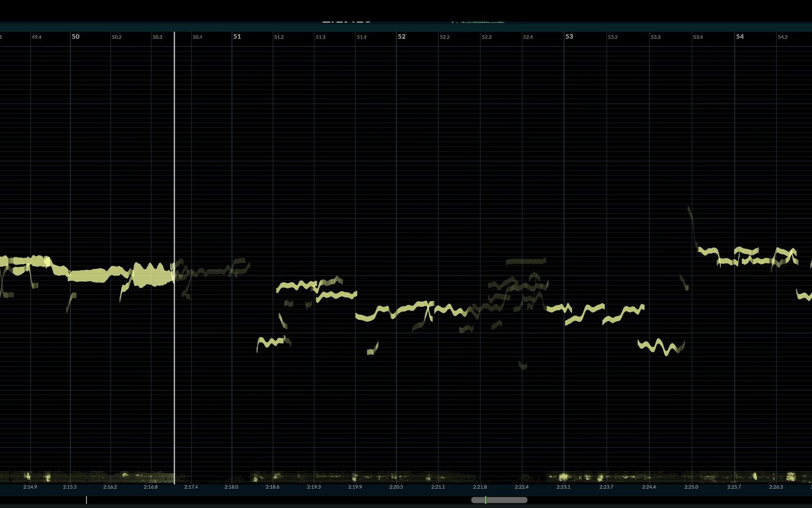This screenshot has height=508, width=812.
Task: Click beat 50.2 on the ruler
Action: tap(117, 37)
